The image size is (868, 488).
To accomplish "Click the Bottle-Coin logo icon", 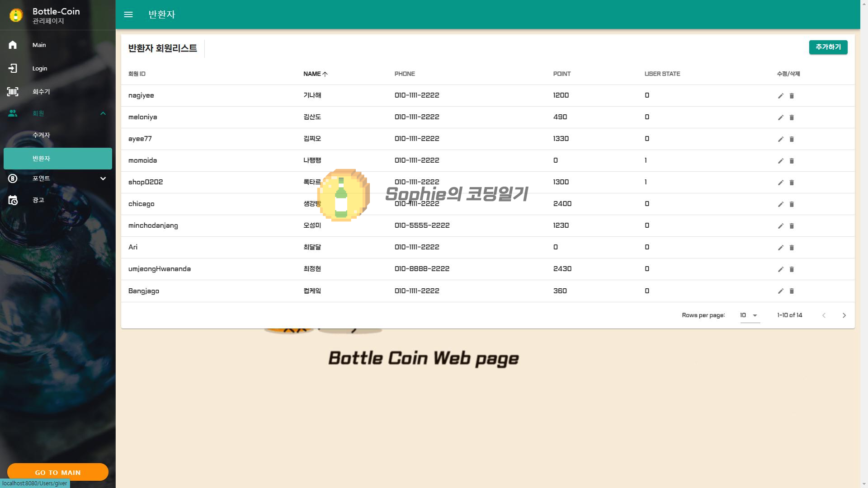I will point(16,15).
